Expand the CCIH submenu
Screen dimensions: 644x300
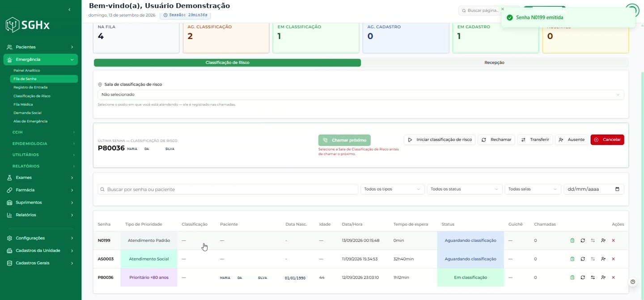point(43,132)
